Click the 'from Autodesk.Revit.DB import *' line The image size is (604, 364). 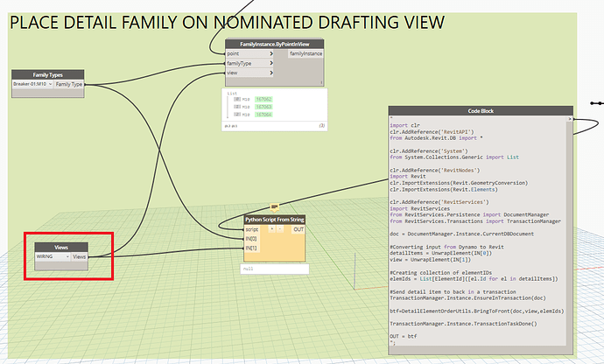437,138
